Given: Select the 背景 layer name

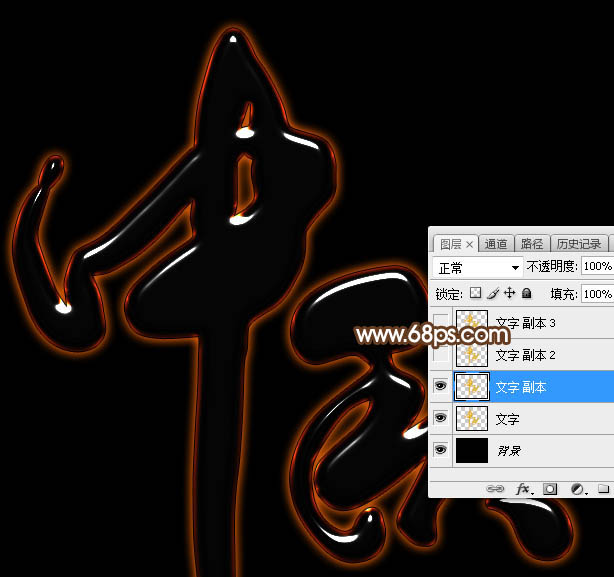Looking at the screenshot, I should (x=509, y=451).
